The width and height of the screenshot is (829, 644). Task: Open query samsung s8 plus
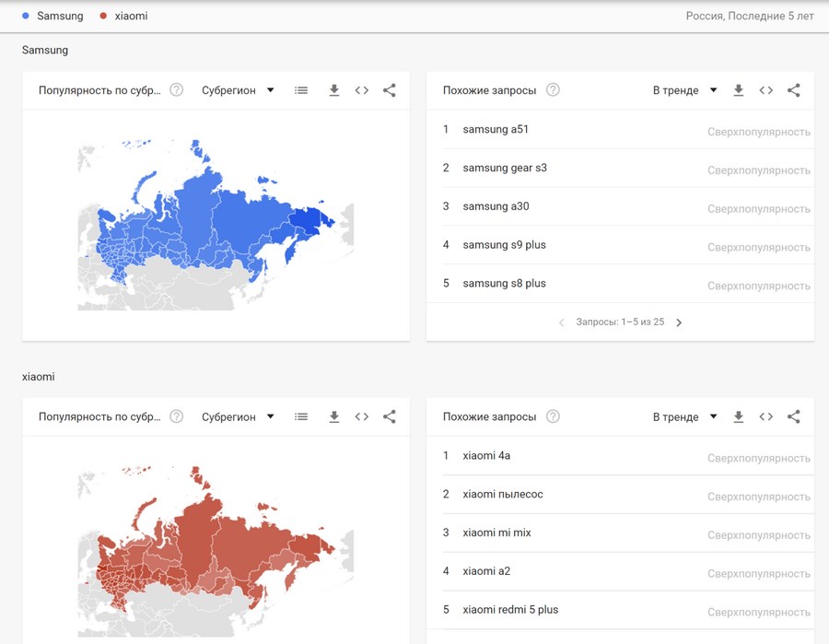coord(505,284)
